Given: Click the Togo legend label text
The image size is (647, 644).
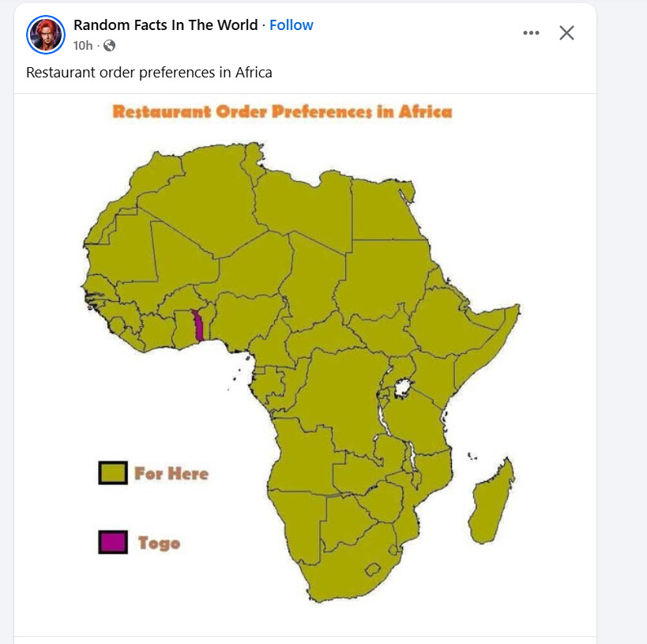Looking at the screenshot, I should point(159,543).
